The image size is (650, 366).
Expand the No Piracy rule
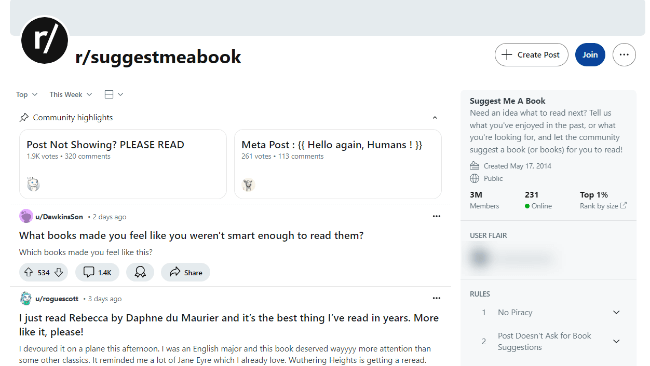[551, 313]
